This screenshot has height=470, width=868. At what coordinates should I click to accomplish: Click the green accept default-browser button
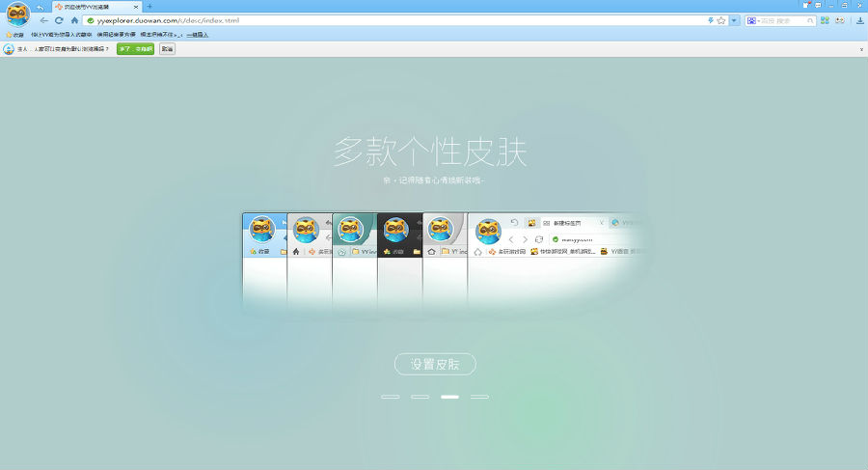[x=135, y=49]
